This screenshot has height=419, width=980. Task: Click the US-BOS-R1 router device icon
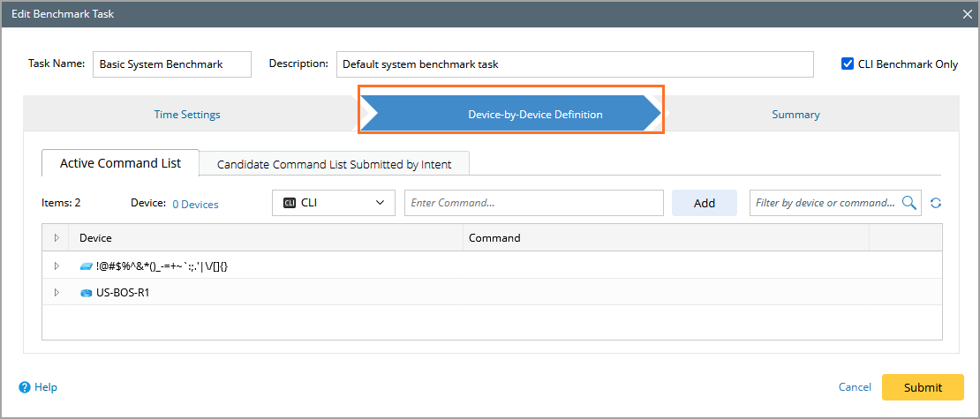[86, 293]
